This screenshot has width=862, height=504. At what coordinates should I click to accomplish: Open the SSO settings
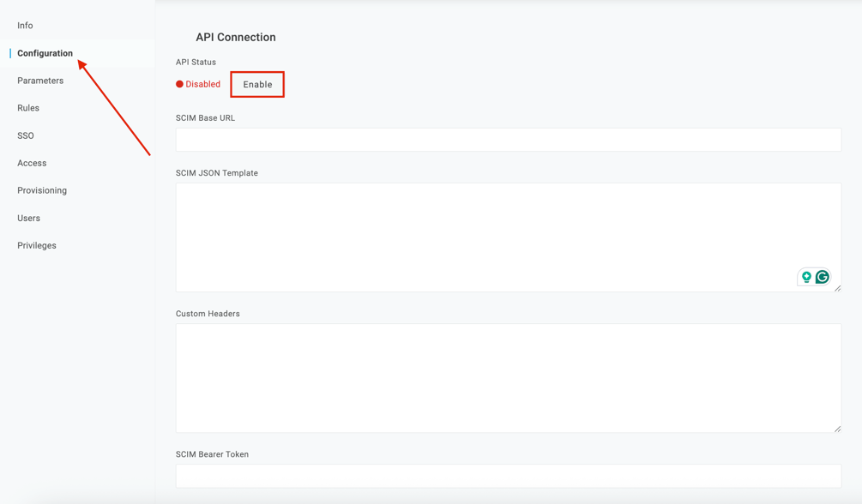[x=26, y=135]
